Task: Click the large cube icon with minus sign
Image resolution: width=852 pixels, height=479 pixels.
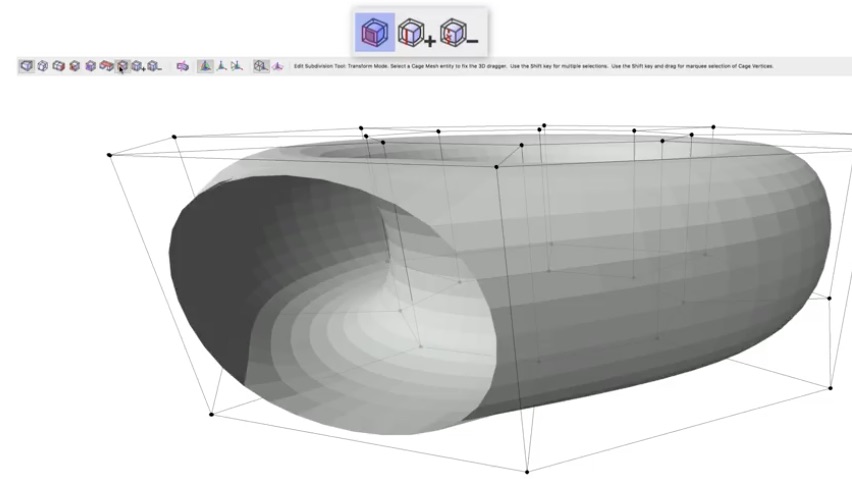Action: [x=460, y=33]
